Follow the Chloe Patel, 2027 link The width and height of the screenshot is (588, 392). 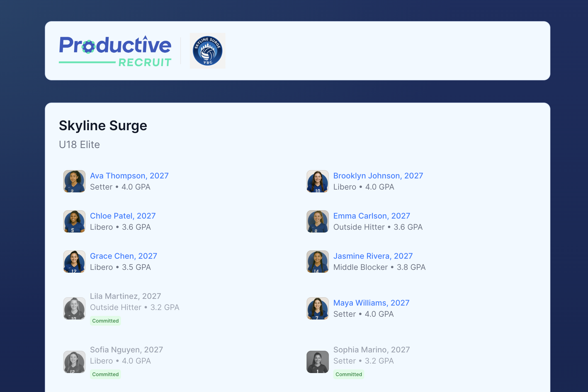[123, 216]
